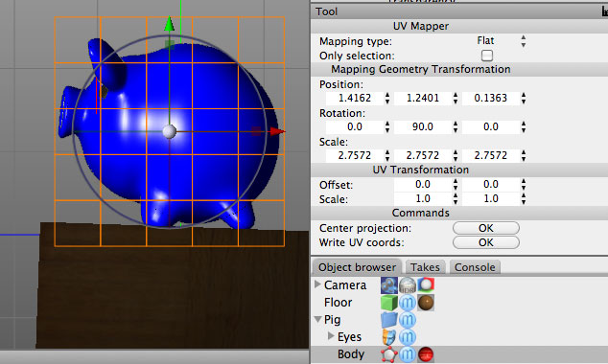The height and width of the screenshot is (364, 608).
Task: Open the Console tab
Action: [475, 267]
